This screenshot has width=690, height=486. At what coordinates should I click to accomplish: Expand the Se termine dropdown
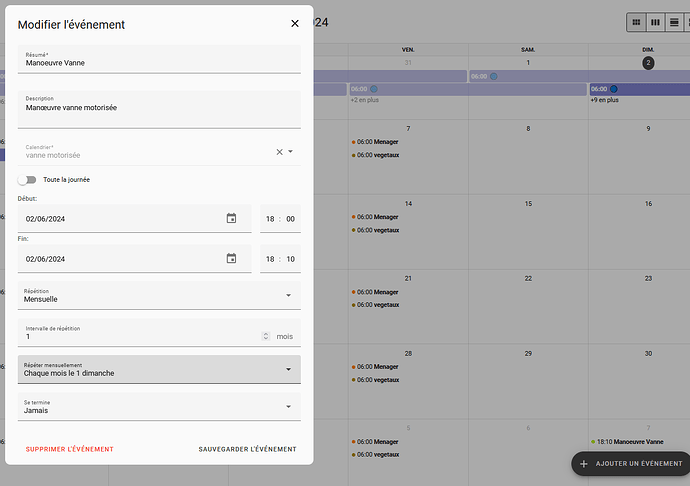click(159, 406)
